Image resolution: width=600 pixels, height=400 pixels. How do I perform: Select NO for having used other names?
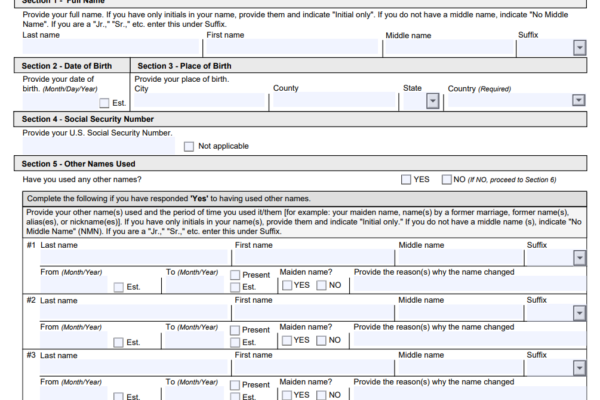point(446,179)
